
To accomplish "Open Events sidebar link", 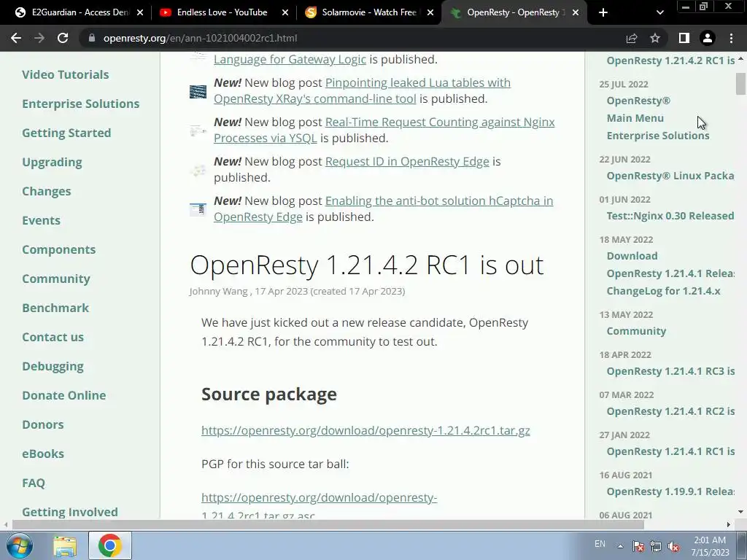I will 41,220.
